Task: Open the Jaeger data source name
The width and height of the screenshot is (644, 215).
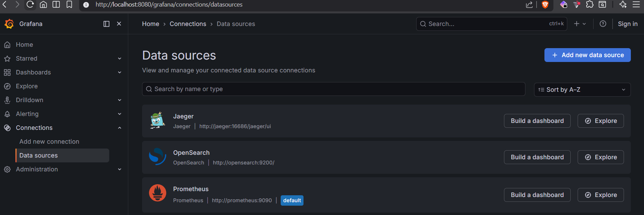Action: tap(183, 116)
